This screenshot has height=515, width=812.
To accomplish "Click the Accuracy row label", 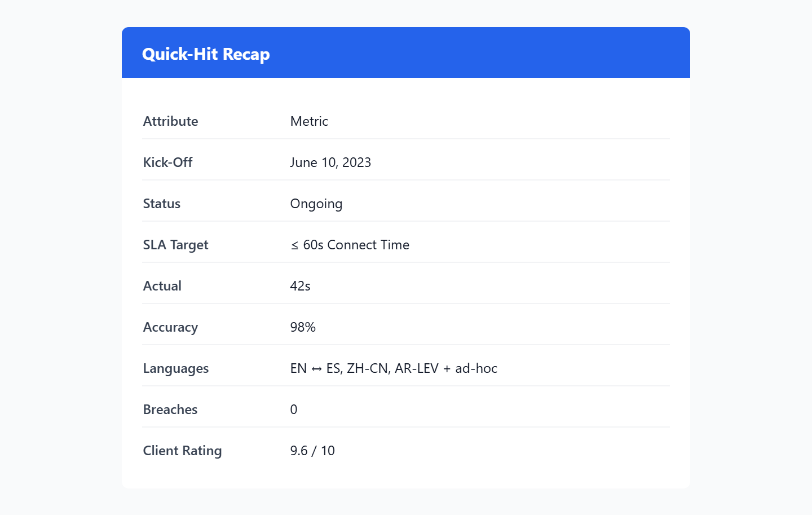I will pyautogui.click(x=170, y=327).
